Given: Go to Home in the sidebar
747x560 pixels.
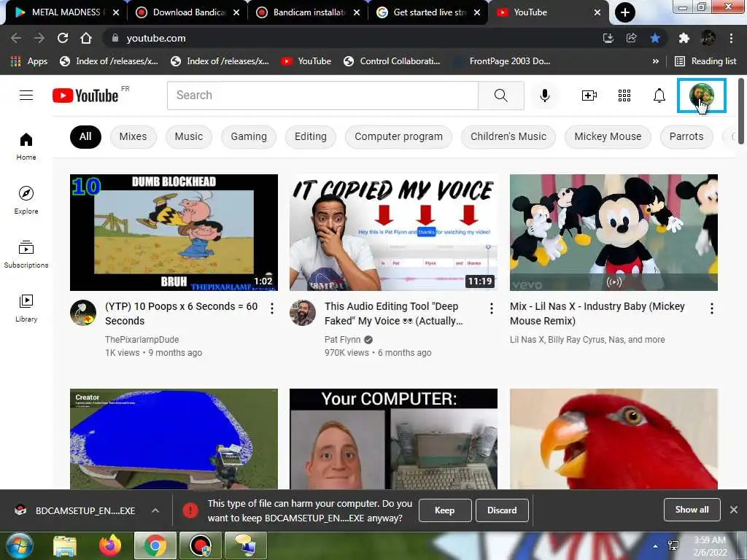Looking at the screenshot, I should [26, 147].
